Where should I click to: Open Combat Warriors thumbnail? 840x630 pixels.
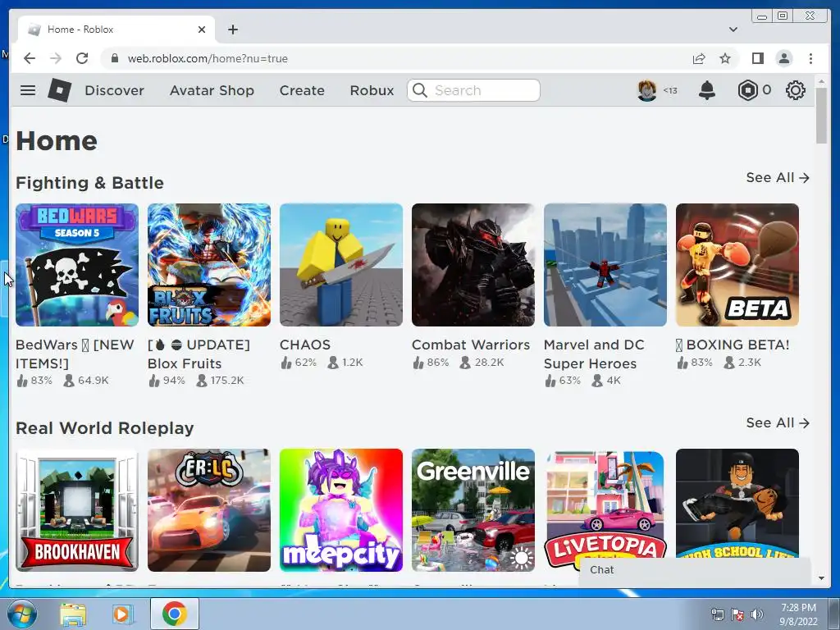[x=473, y=265]
